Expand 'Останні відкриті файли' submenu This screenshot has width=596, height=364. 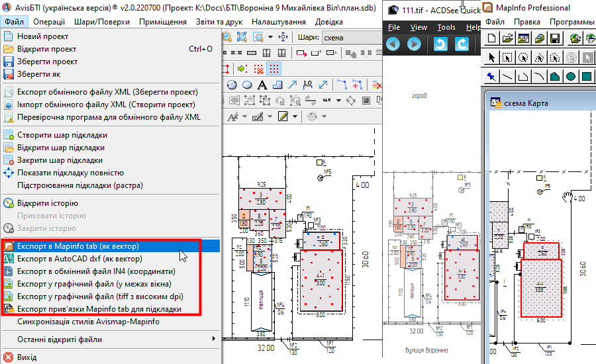(x=111, y=340)
